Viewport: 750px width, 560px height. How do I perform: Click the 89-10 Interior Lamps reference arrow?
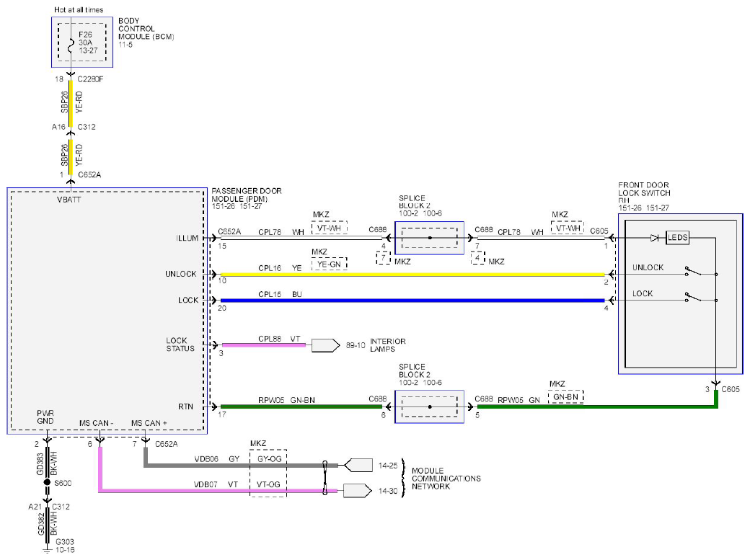click(326, 345)
